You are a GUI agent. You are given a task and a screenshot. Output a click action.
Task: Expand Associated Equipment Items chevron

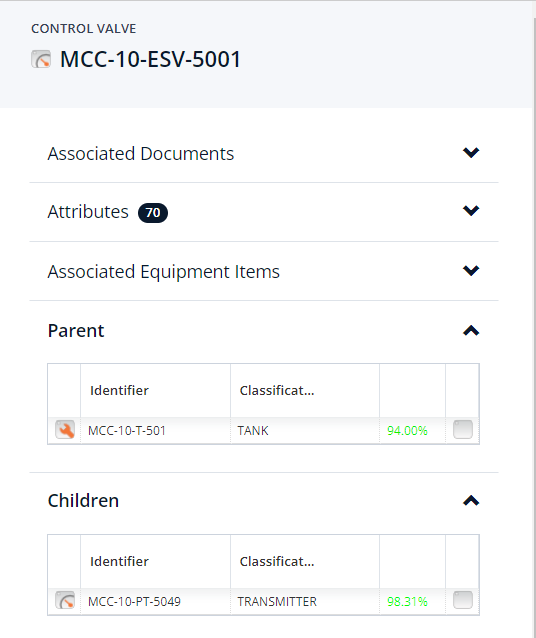coord(471,271)
